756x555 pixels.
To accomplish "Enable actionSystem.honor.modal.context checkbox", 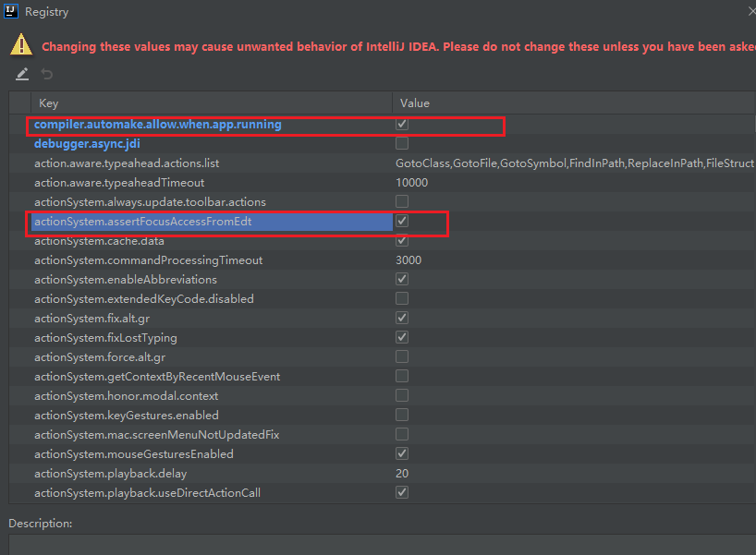I will pyautogui.click(x=402, y=395).
